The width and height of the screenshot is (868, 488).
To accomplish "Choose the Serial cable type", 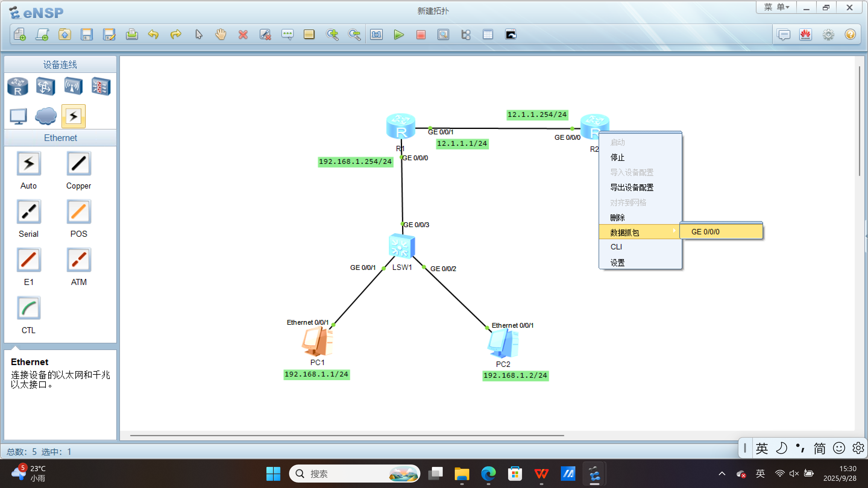I will 29,212.
